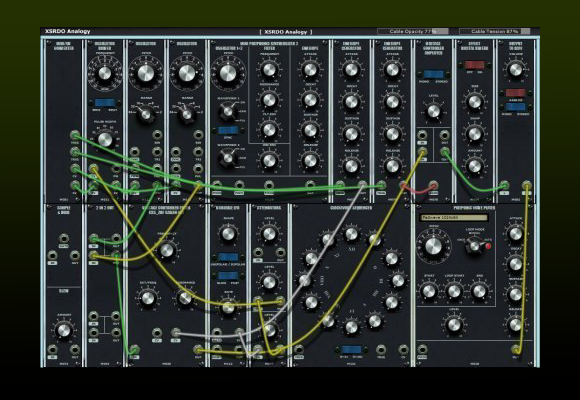580x400 pixels.
Task: Toggle the LFO Unipolar/Bipolar switch
Action: 228,257
